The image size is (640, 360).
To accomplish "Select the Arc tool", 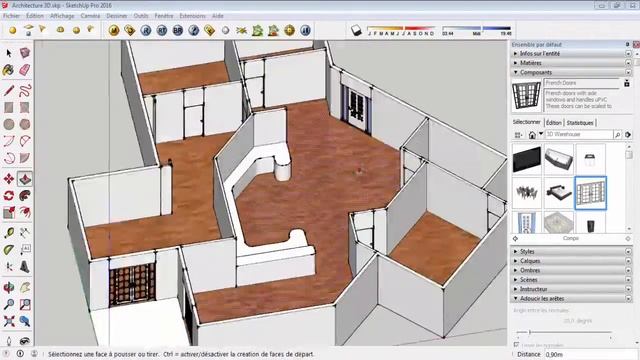I will pyautogui.click(x=9, y=141).
